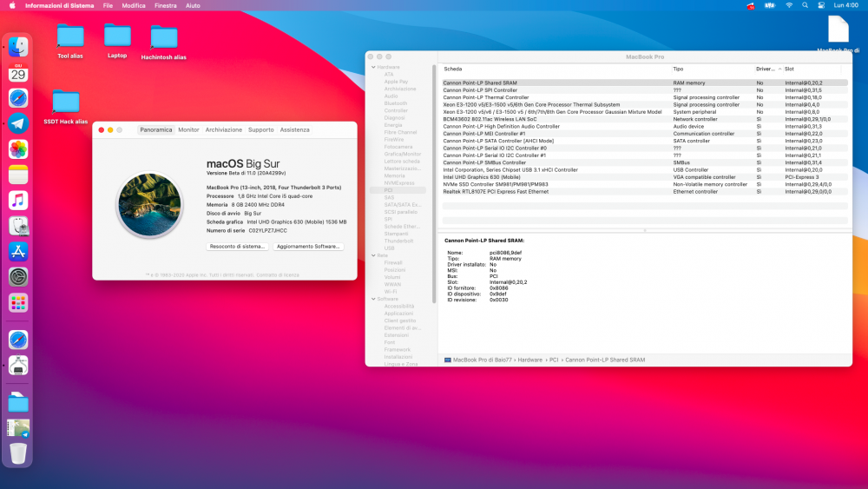Switch to the Monitor tab
Viewport: 868px width, 489px height.
188,129
